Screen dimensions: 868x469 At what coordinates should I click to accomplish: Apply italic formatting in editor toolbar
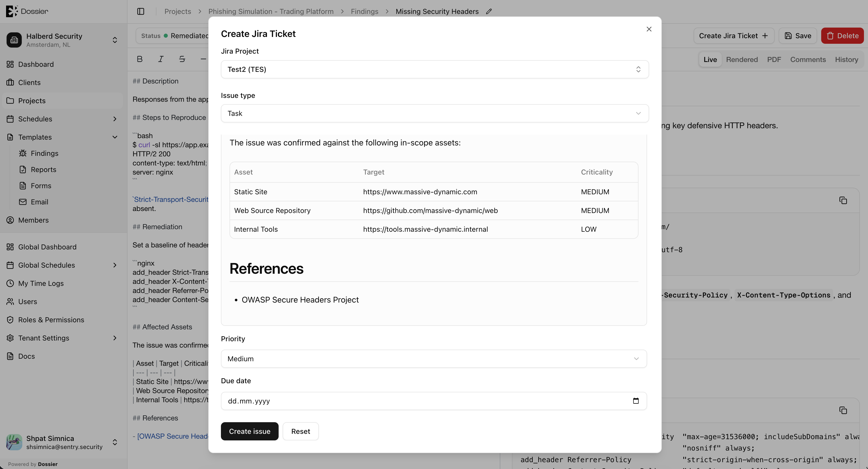pos(161,59)
